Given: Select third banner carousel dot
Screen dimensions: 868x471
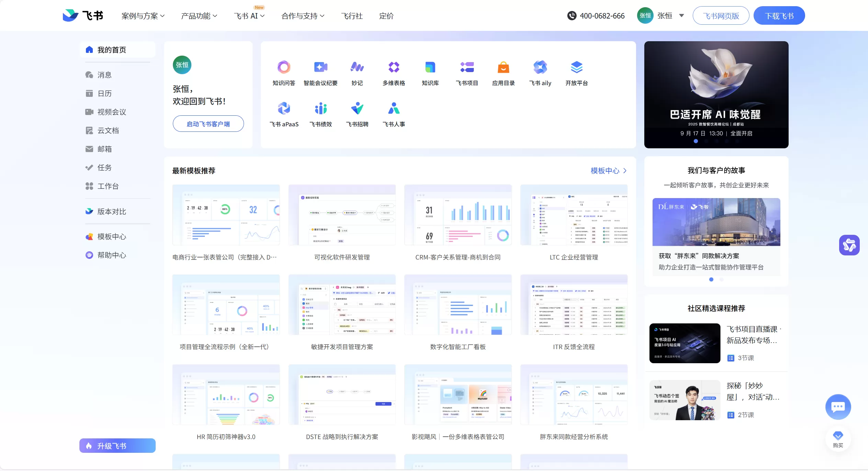Looking at the screenshot, I should pos(716,141).
